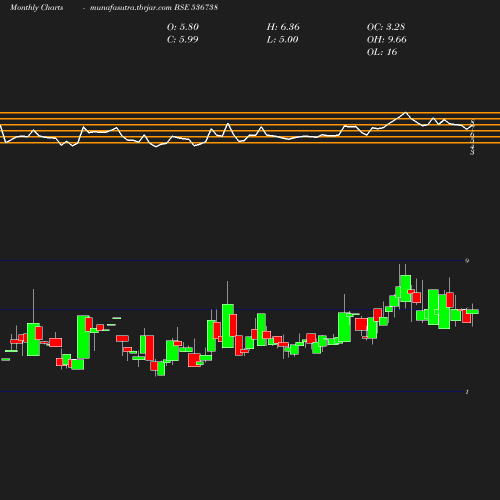
Task: Click the highest peak of the white indicator line
Action: tap(405, 113)
